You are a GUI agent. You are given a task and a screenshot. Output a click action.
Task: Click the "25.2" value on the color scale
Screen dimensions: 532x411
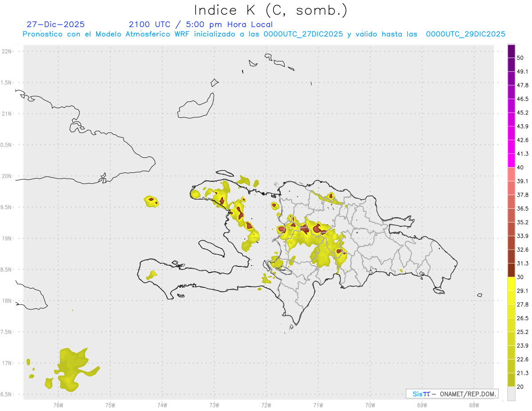pyautogui.click(x=523, y=332)
